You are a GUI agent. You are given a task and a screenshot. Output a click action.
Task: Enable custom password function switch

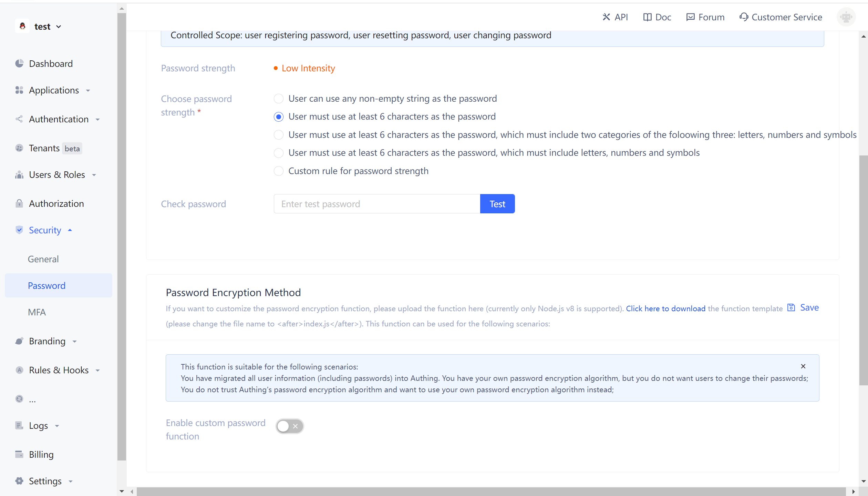click(x=289, y=426)
